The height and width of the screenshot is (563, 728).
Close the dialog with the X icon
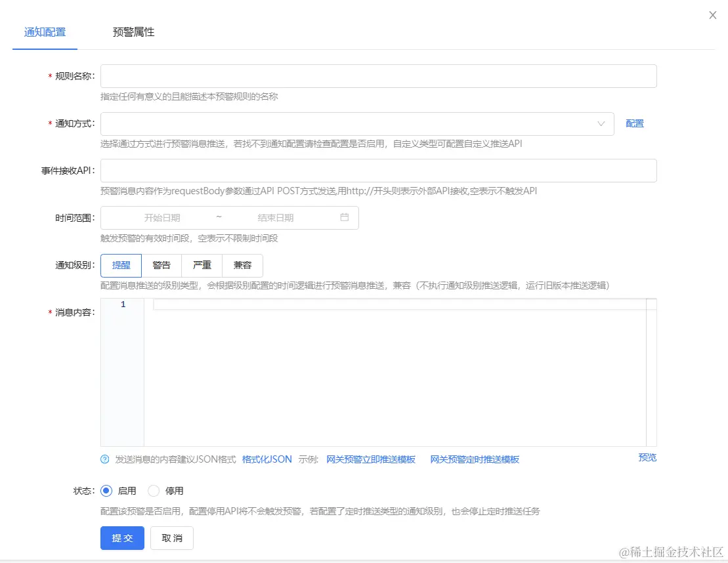click(713, 15)
